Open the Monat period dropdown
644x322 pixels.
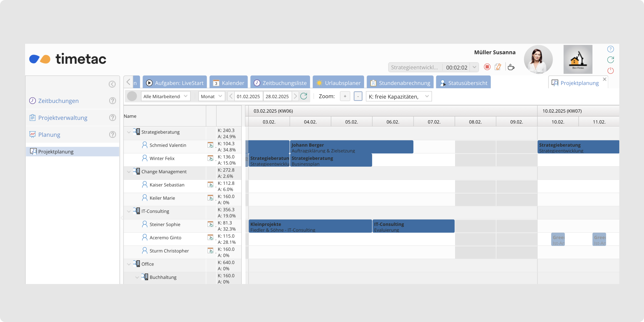click(x=211, y=96)
